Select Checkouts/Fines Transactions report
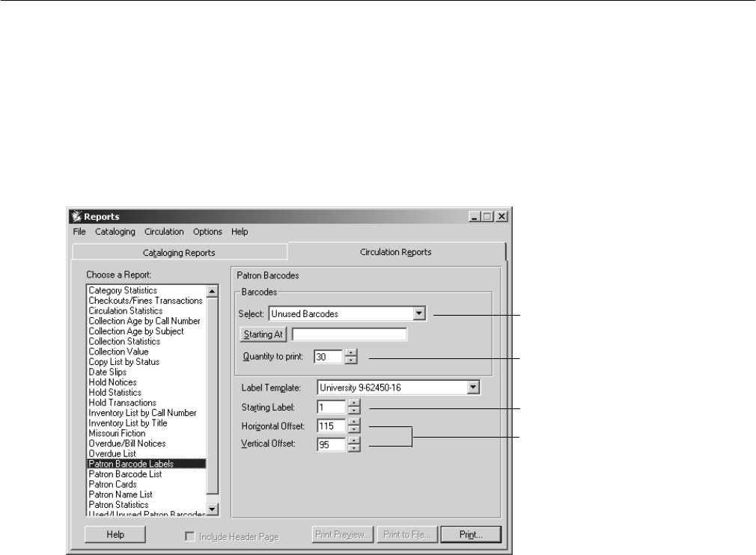The height and width of the screenshot is (555, 756). [x=146, y=301]
